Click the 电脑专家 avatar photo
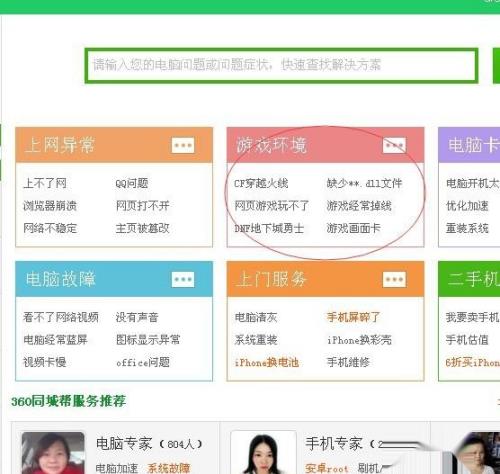500x474 pixels. click(53, 453)
